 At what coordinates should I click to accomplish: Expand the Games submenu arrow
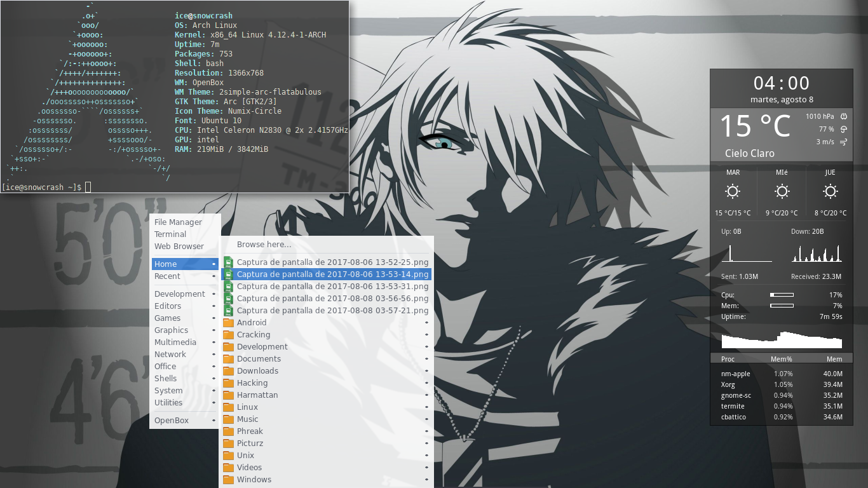pyautogui.click(x=214, y=318)
